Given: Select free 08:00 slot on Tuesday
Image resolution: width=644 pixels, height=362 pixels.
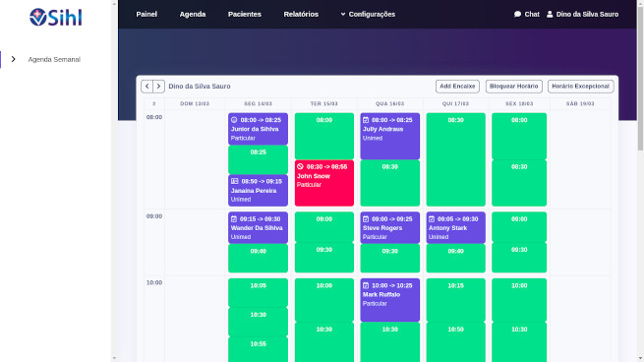Looking at the screenshot, I should (324, 136).
